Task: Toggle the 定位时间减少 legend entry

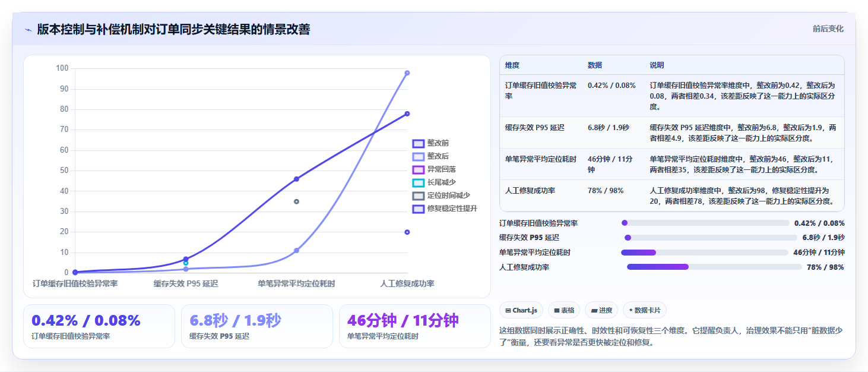Action: click(x=442, y=196)
